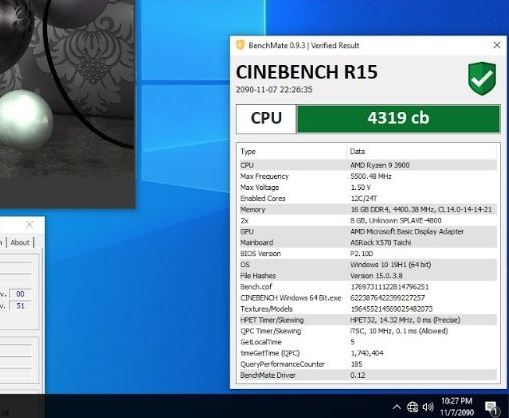Close the small background window at left

click(x=30, y=224)
